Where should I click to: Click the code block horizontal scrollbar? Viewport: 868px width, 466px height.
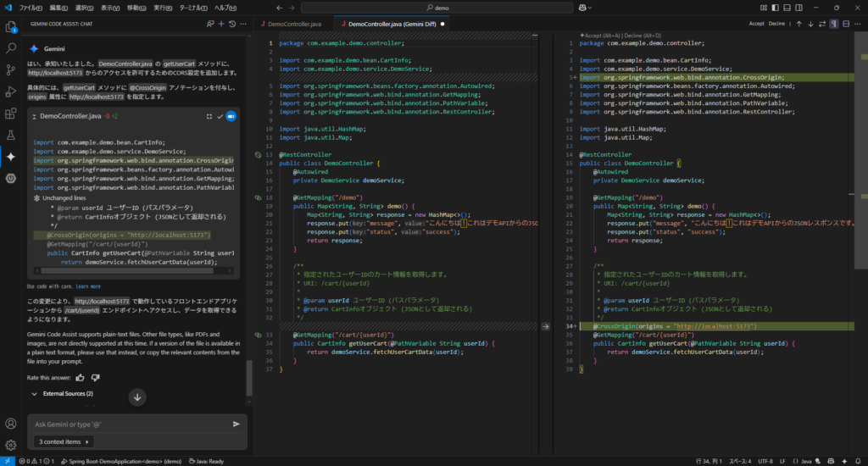point(127,270)
